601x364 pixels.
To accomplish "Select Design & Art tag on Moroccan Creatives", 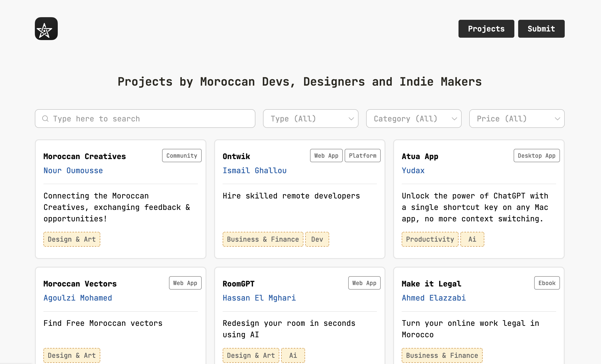I will [72, 239].
